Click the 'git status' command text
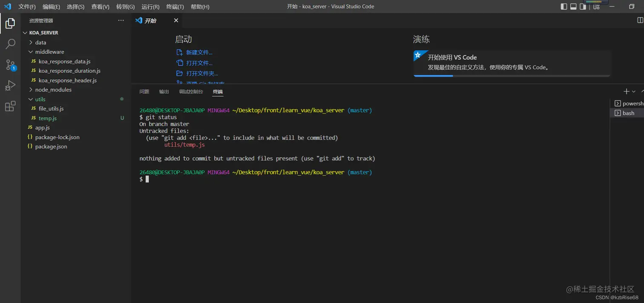644x303 pixels. click(x=161, y=117)
